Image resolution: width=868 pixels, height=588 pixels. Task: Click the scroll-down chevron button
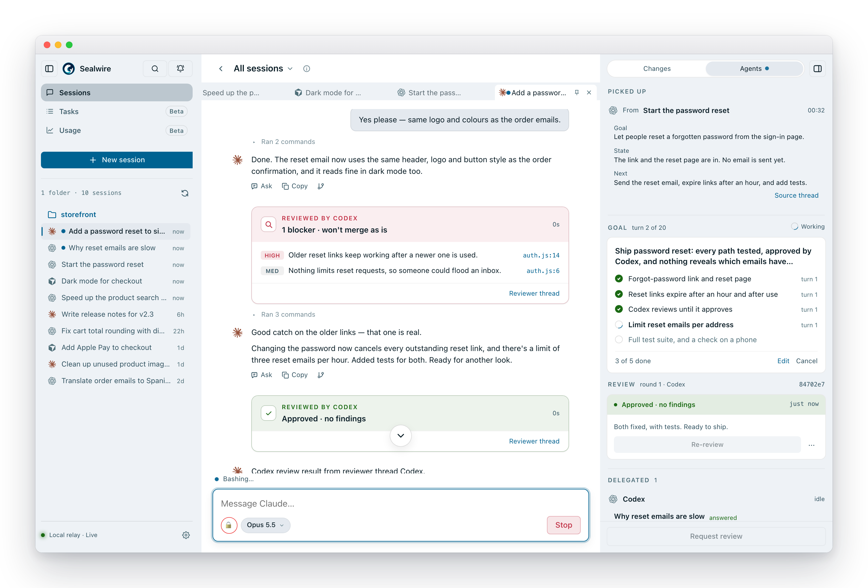tap(401, 436)
